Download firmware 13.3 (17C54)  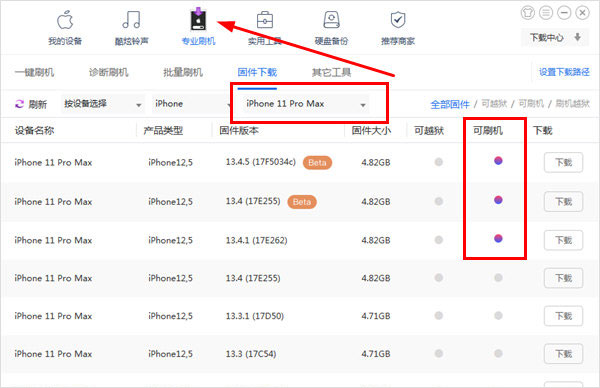[x=564, y=354]
